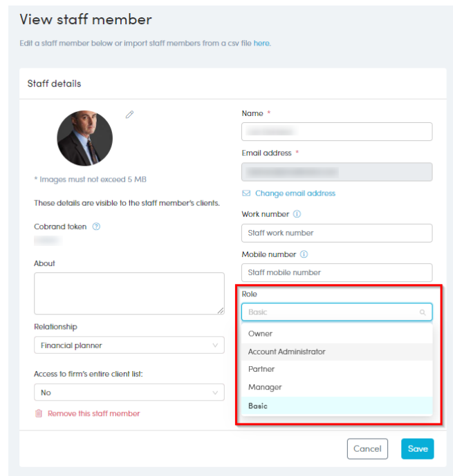Pick the Manager role option
The image size is (453, 476).
[x=265, y=387]
